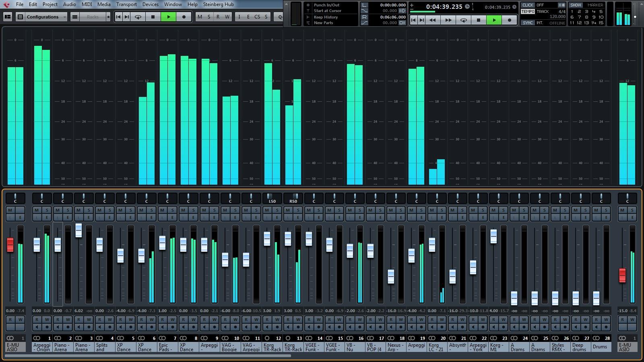
Task: Click the TEMPO button in transport
Action: tap(528, 12)
